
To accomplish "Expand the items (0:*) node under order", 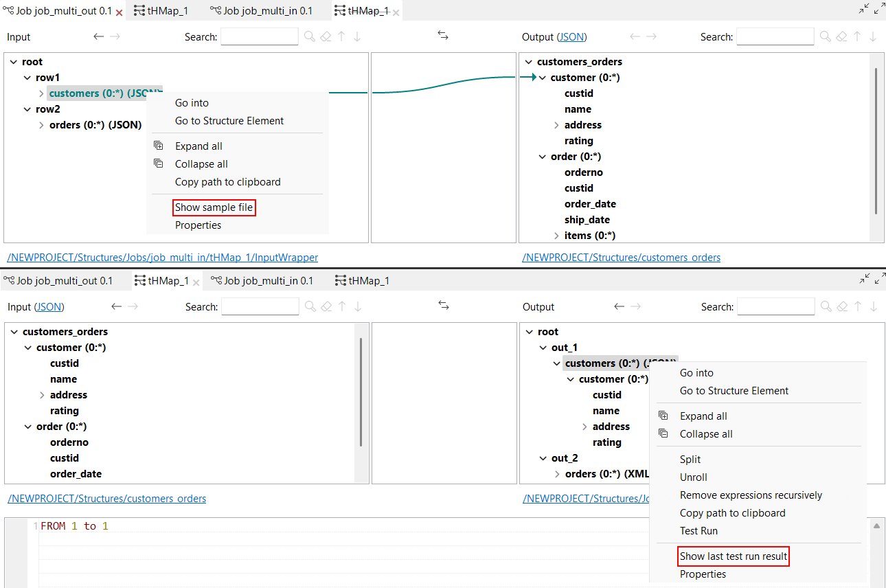I will (556, 235).
